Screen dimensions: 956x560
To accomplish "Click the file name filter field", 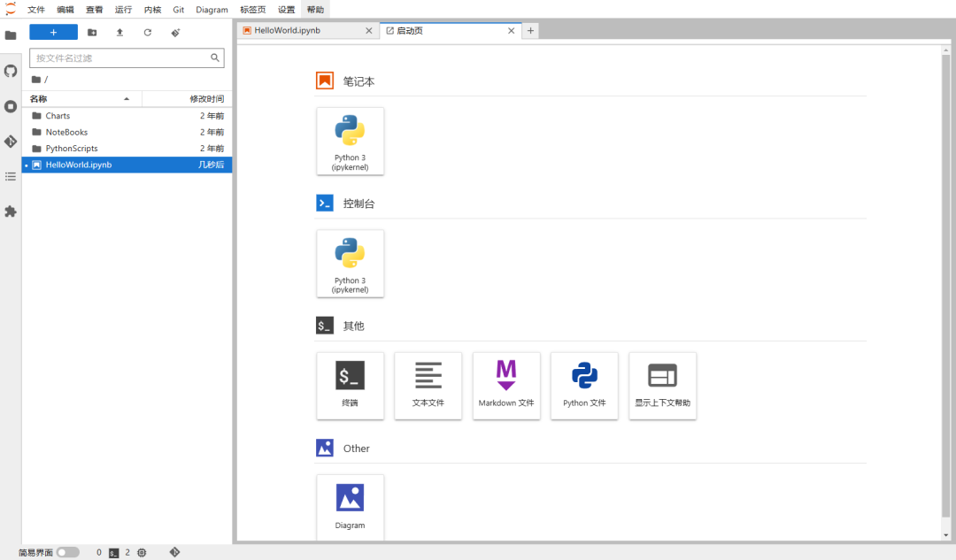I will pyautogui.click(x=120, y=58).
